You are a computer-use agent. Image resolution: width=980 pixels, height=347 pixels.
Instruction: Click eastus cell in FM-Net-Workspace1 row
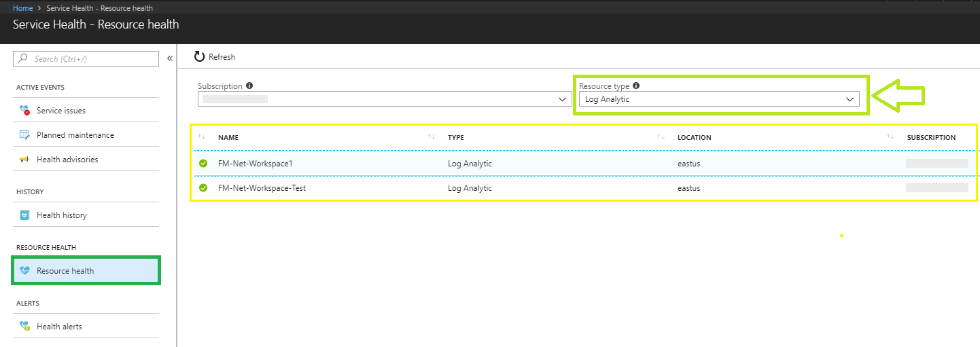pos(688,164)
